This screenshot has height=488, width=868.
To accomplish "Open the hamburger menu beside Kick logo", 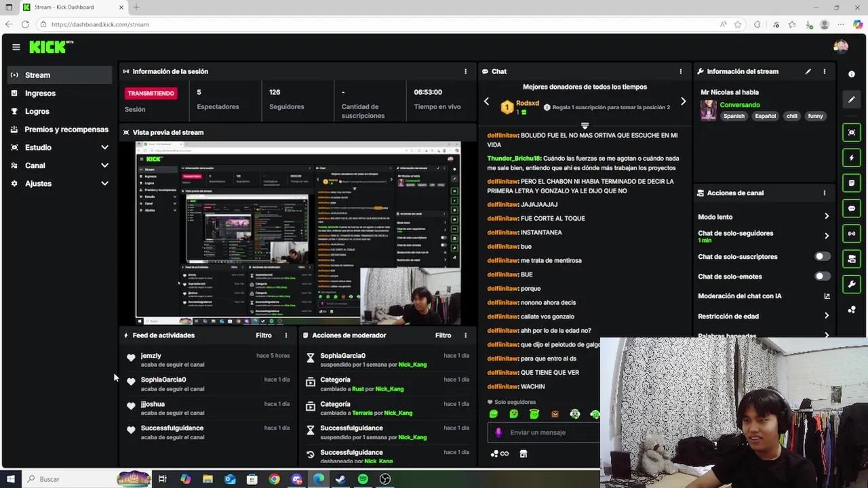I will 16,47.
